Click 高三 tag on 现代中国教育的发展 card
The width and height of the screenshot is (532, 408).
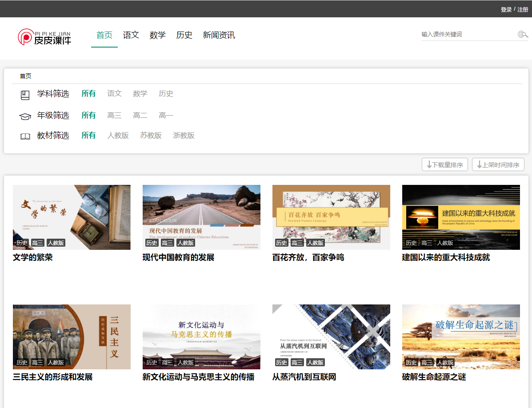[x=167, y=243]
